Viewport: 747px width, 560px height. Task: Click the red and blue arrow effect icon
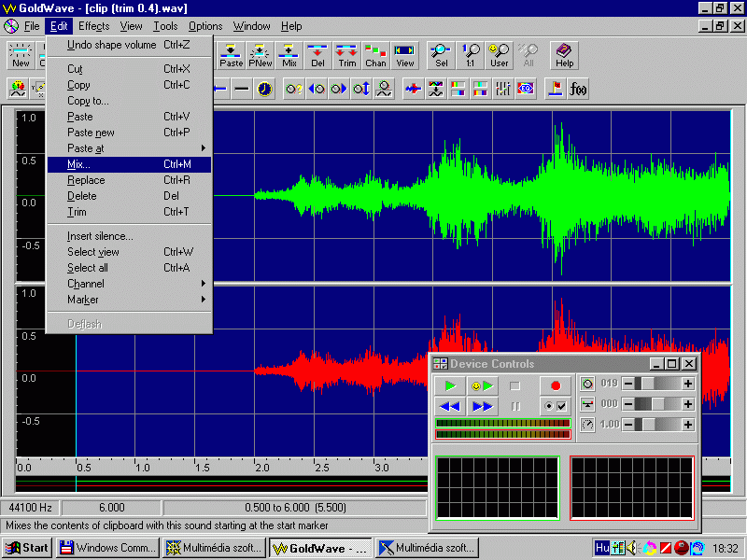click(x=413, y=89)
